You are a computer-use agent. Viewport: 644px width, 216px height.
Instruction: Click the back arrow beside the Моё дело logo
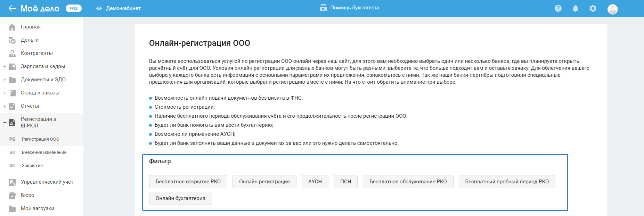[12, 8]
